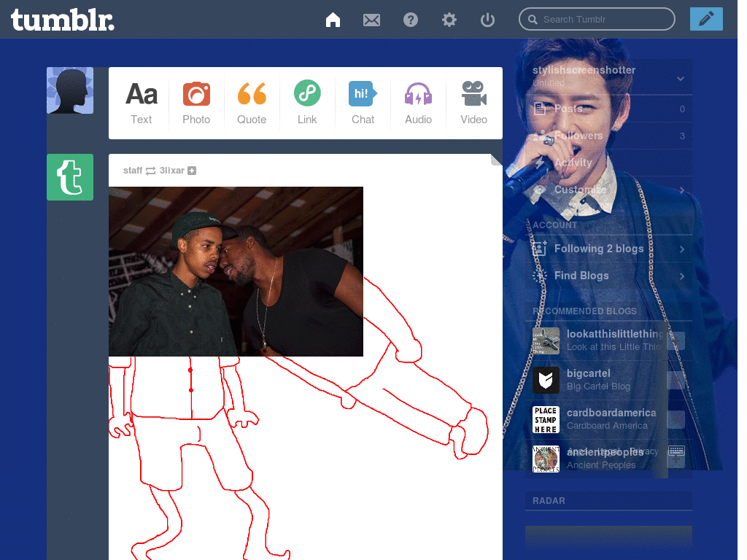Click the bigcartel avatar icon
This screenshot has height=560, width=747.
coord(546,380)
